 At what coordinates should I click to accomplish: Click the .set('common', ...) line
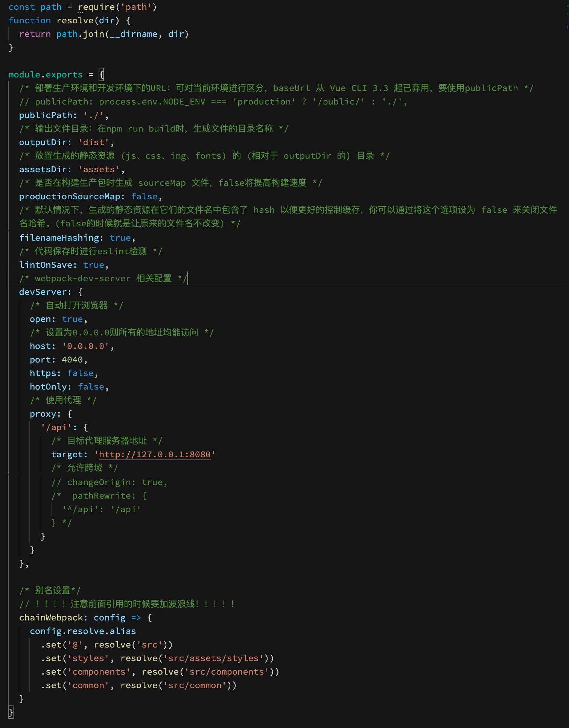(x=139, y=685)
